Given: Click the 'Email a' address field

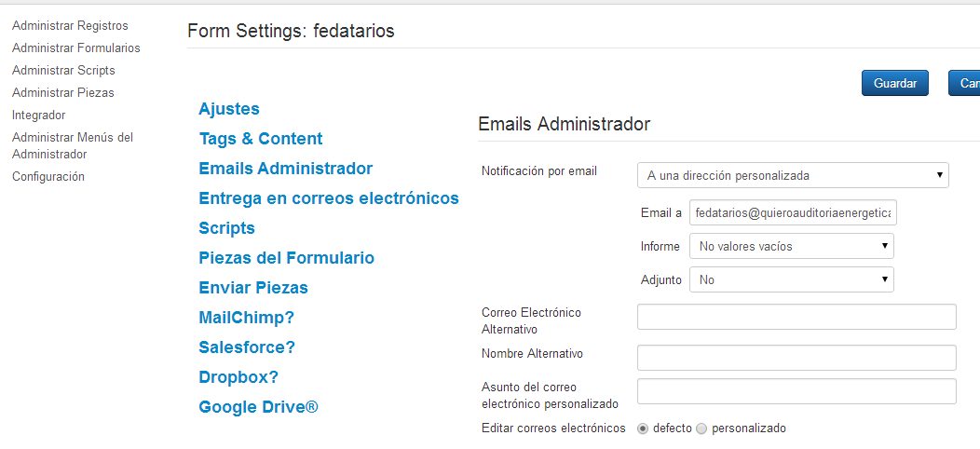Looking at the screenshot, I should point(793,212).
